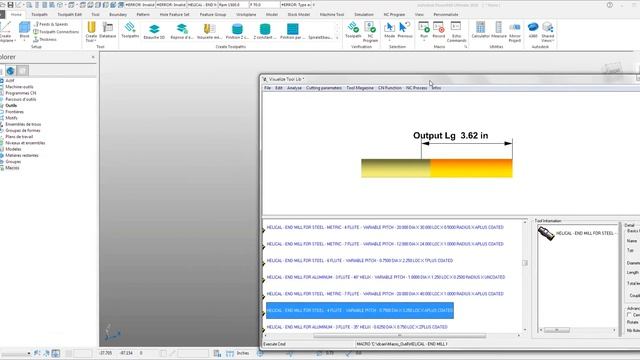Open Cutting parameters menu
This screenshot has width=640, height=360.
(x=324, y=88)
